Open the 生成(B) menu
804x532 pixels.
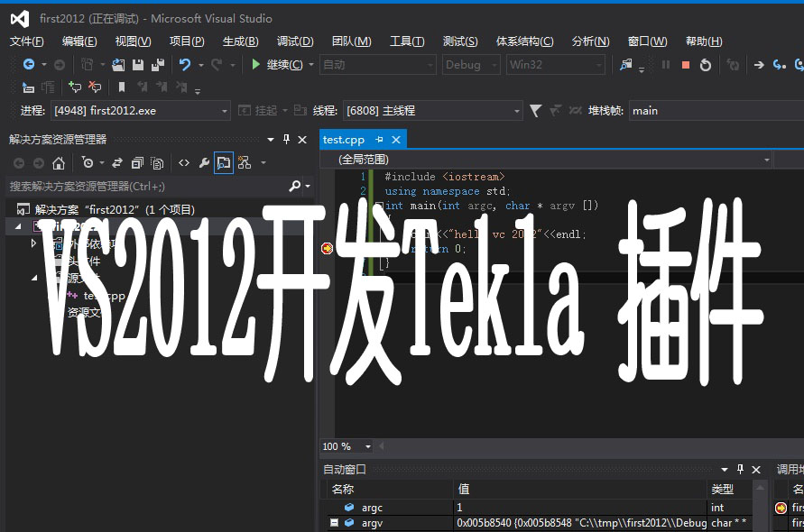click(x=241, y=41)
